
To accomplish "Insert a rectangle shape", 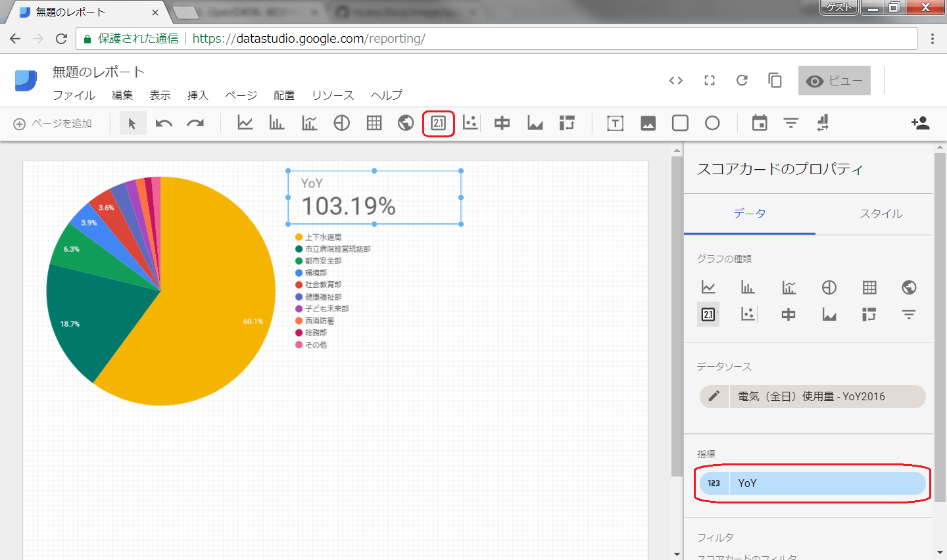I will pos(680,123).
